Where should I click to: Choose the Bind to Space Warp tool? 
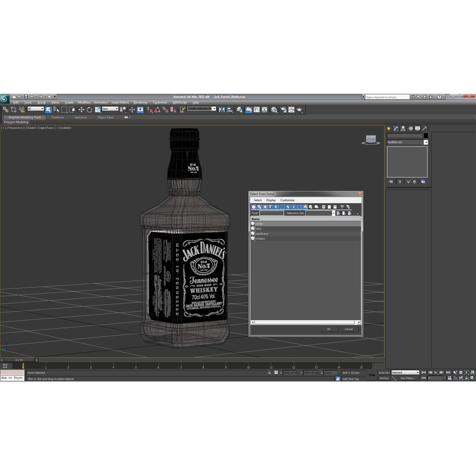click(22, 110)
